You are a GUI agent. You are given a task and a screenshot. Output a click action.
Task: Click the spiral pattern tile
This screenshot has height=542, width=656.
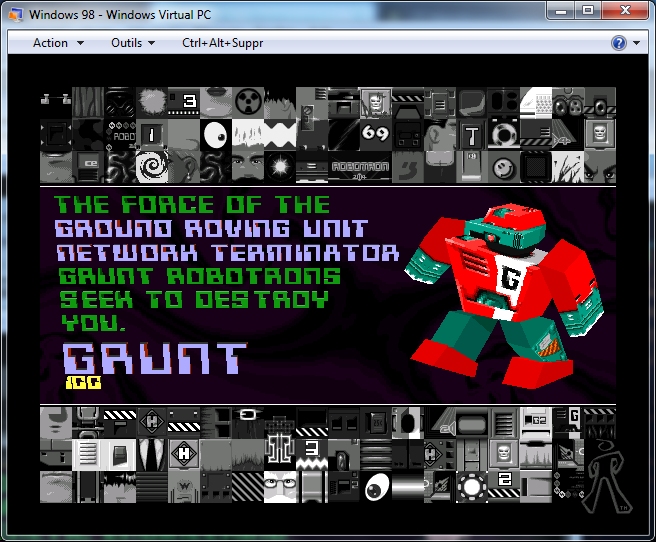[152, 167]
